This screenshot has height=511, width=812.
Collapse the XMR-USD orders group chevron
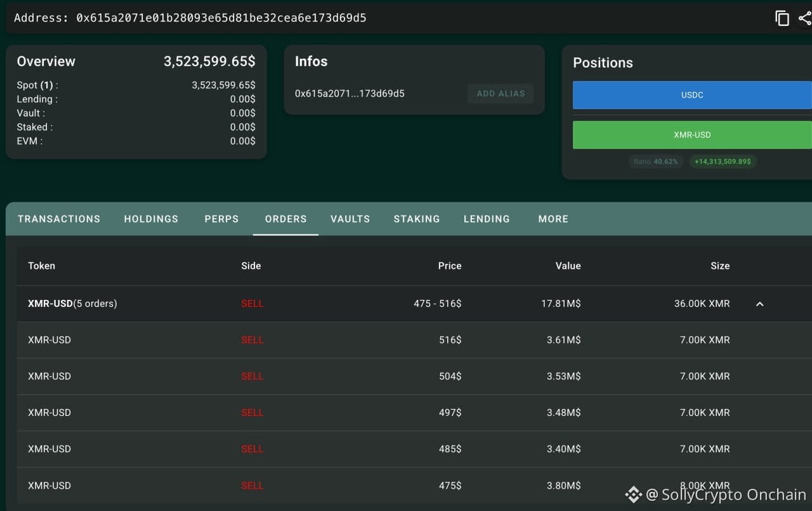point(759,304)
